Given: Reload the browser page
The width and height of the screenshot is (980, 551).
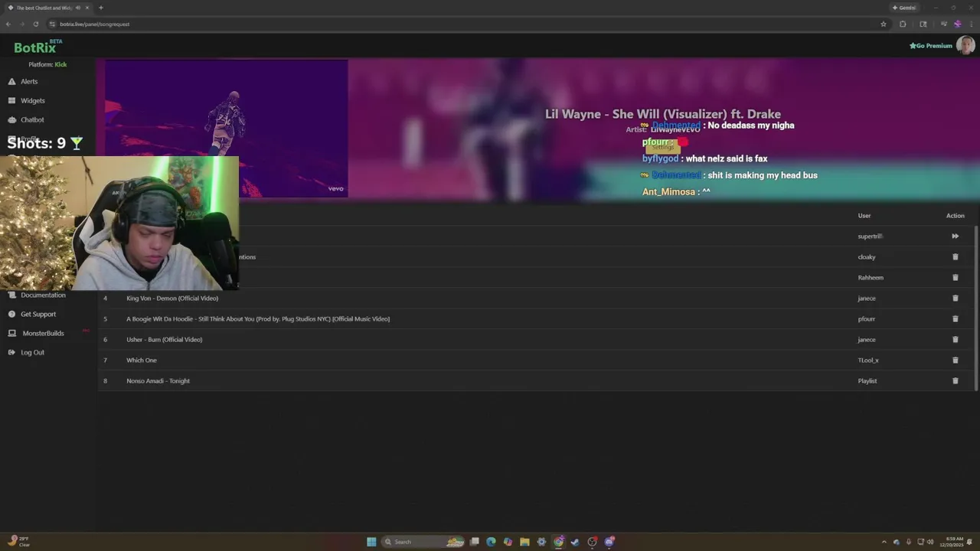Looking at the screenshot, I should 35,24.
